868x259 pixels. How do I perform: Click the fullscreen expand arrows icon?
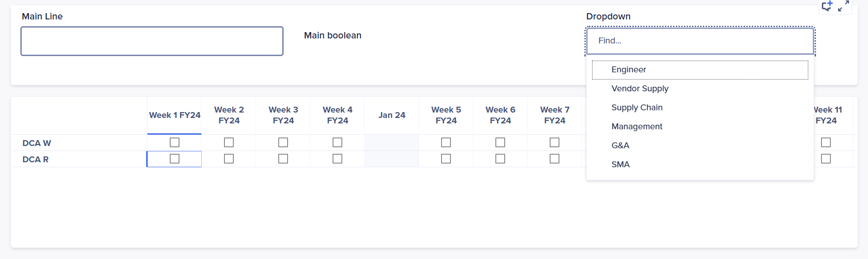(844, 6)
